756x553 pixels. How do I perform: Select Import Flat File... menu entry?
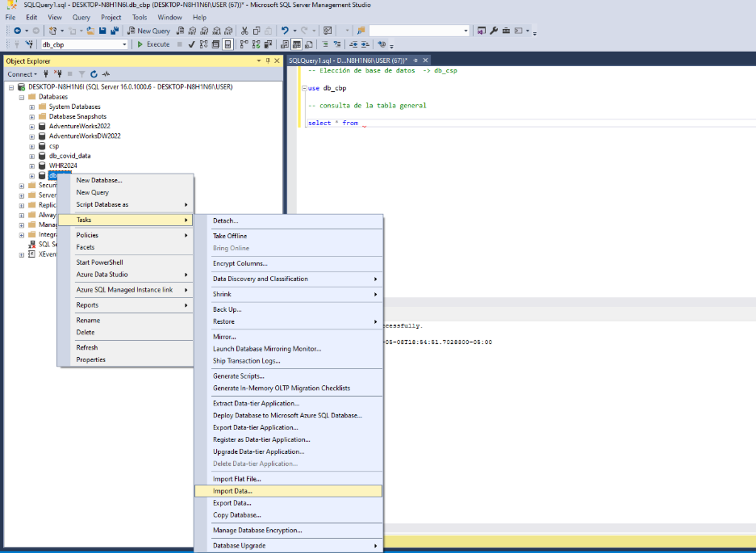pos(288,479)
